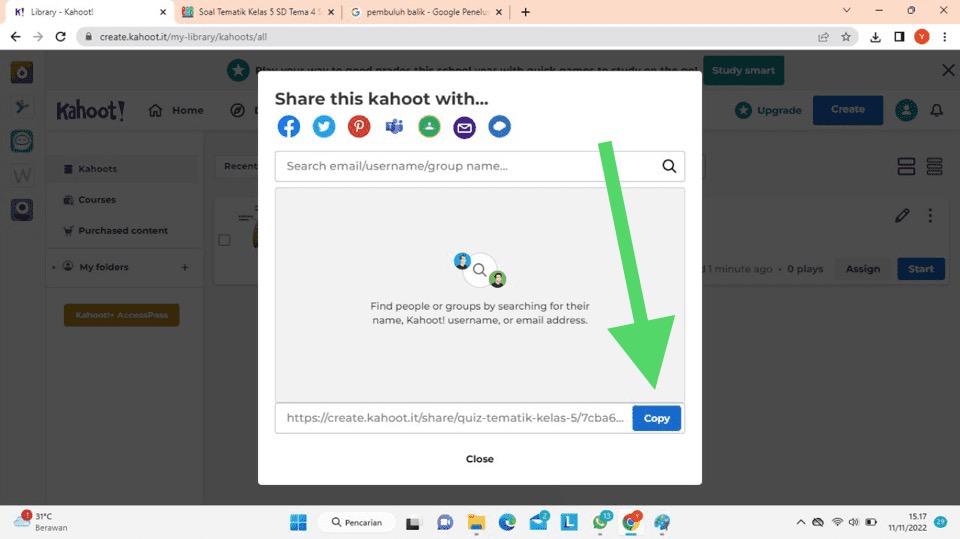This screenshot has height=539, width=960.
Task: Share kahoot via Microsoft Teams icon
Action: (x=394, y=127)
